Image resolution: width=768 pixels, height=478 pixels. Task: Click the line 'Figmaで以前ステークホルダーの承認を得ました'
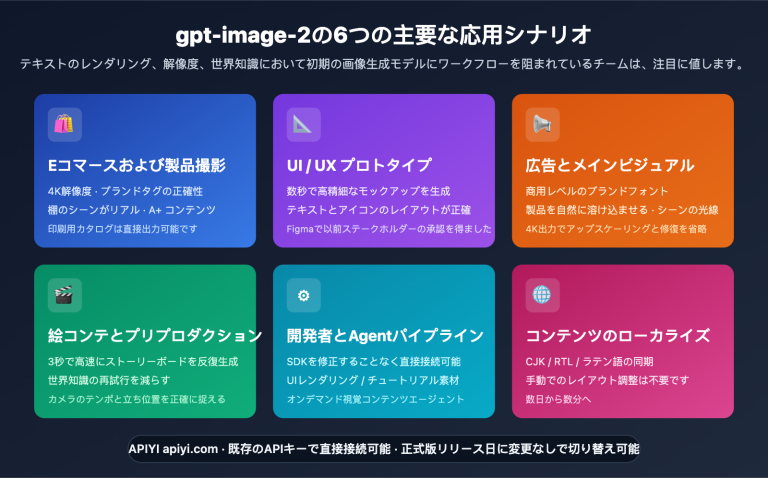(x=389, y=229)
